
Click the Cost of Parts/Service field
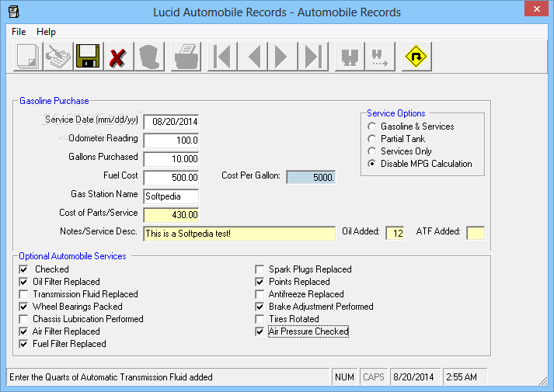(171, 215)
